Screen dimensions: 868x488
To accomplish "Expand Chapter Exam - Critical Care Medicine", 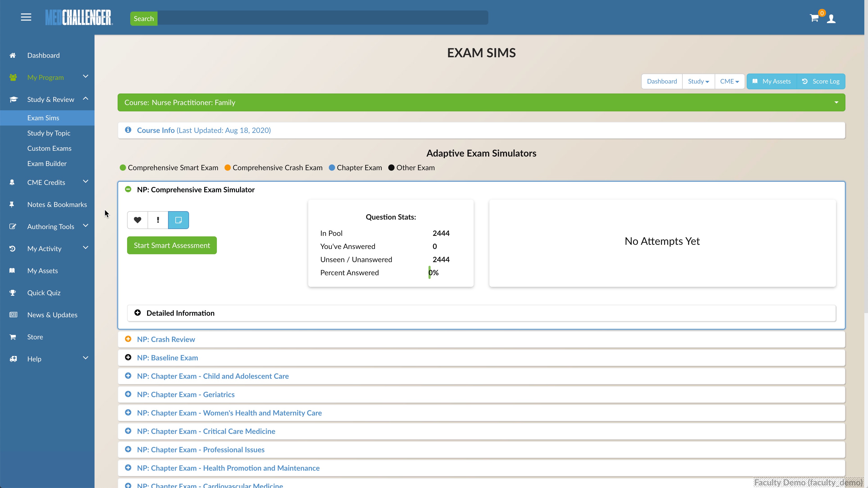I will pyautogui.click(x=128, y=431).
